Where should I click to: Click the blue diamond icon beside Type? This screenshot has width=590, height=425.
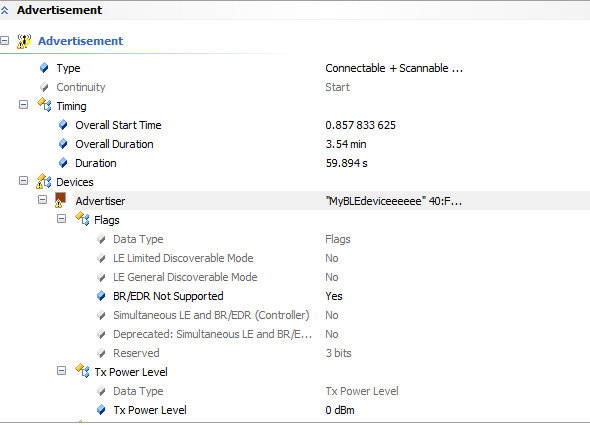pos(44,68)
